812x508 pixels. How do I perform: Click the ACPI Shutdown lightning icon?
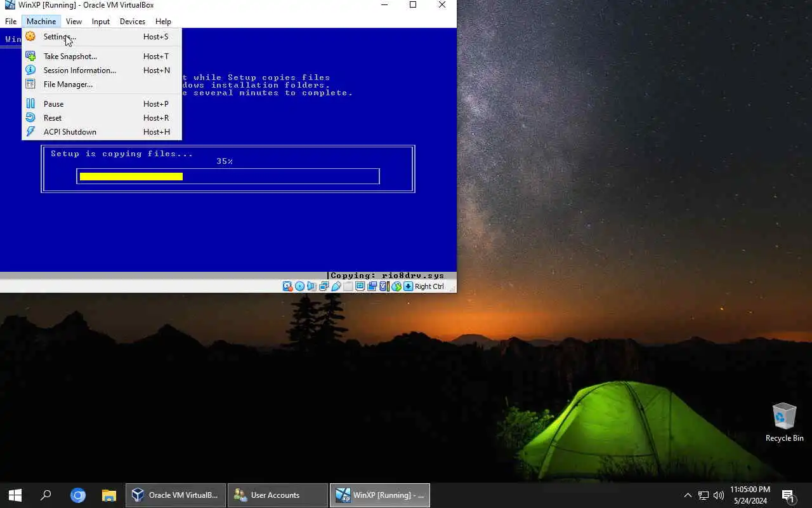[30, 132]
